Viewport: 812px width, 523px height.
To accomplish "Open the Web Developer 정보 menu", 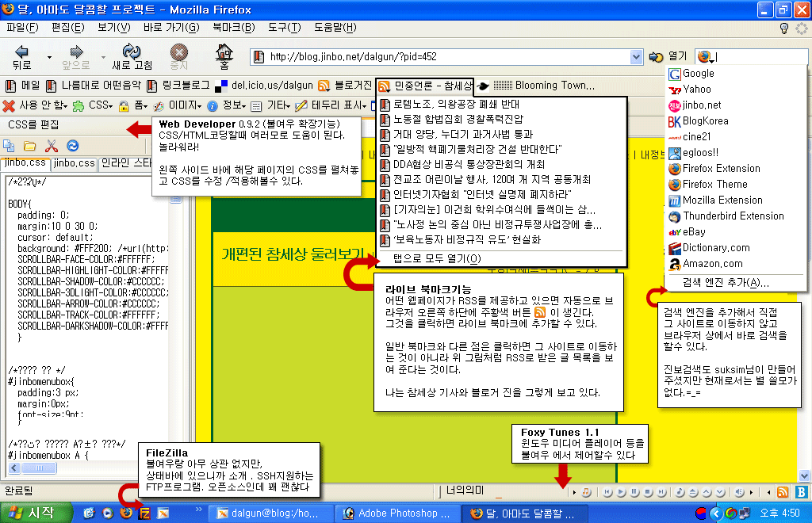I will click(x=227, y=105).
